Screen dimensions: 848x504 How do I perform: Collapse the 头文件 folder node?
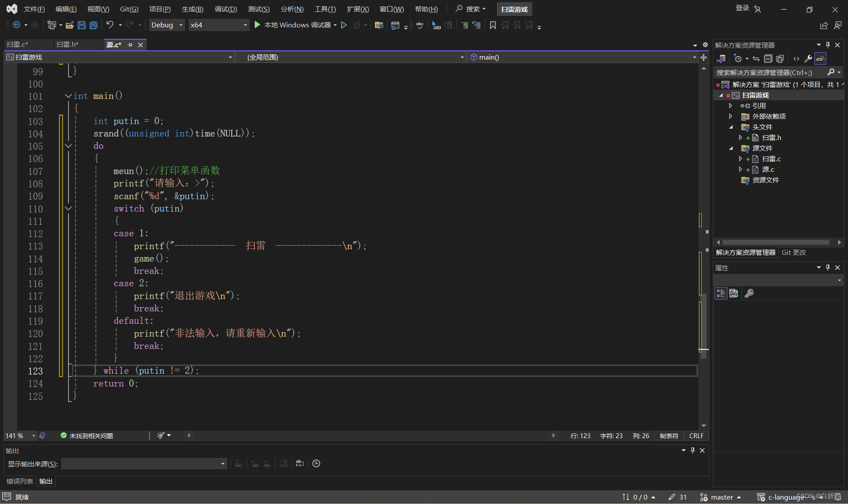point(731,127)
